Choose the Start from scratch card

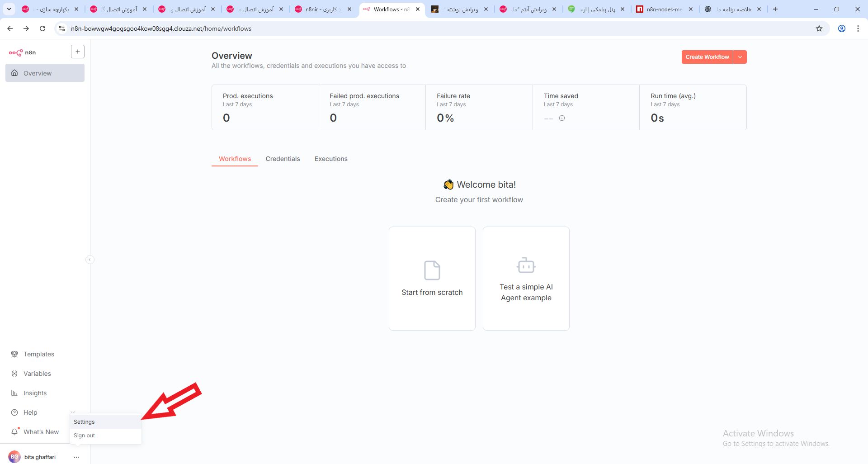(x=432, y=278)
